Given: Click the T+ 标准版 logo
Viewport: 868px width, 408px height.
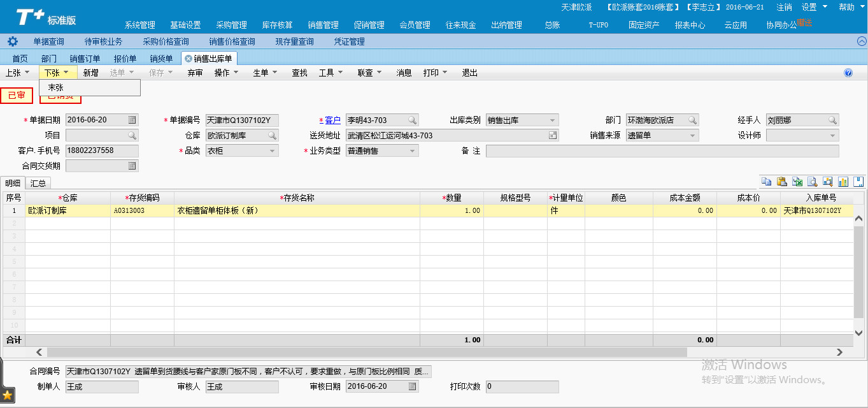Looking at the screenshot, I should coord(46,17).
